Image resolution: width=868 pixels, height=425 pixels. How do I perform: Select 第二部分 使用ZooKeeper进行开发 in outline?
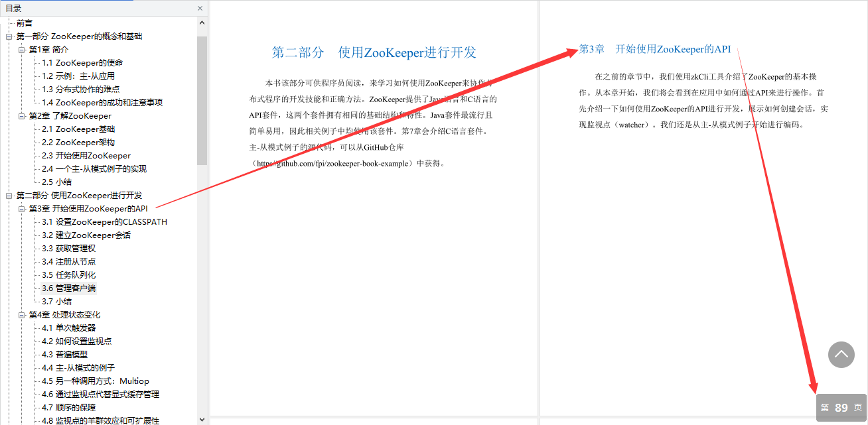[x=79, y=196]
